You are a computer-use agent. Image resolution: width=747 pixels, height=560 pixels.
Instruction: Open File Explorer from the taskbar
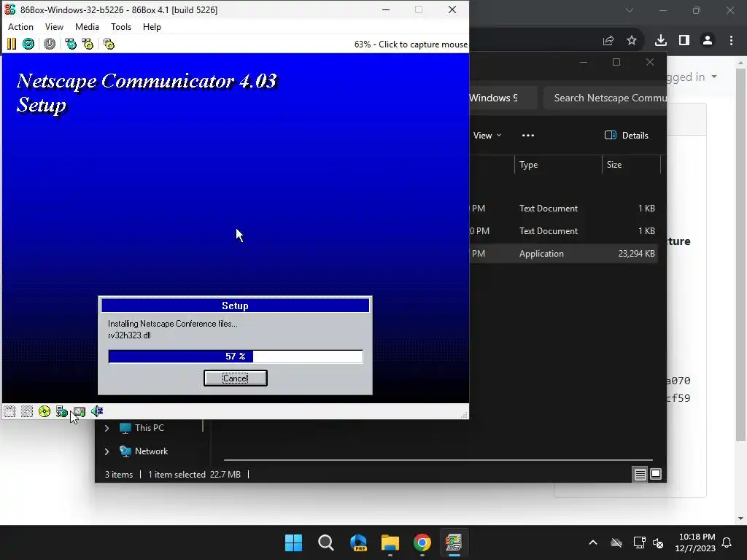click(x=390, y=542)
